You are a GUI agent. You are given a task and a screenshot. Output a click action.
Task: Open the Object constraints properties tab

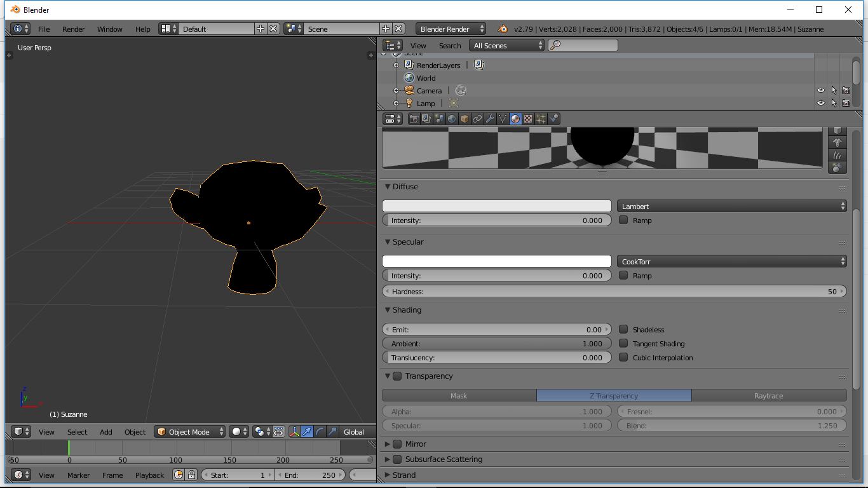pyautogui.click(x=477, y=119)
